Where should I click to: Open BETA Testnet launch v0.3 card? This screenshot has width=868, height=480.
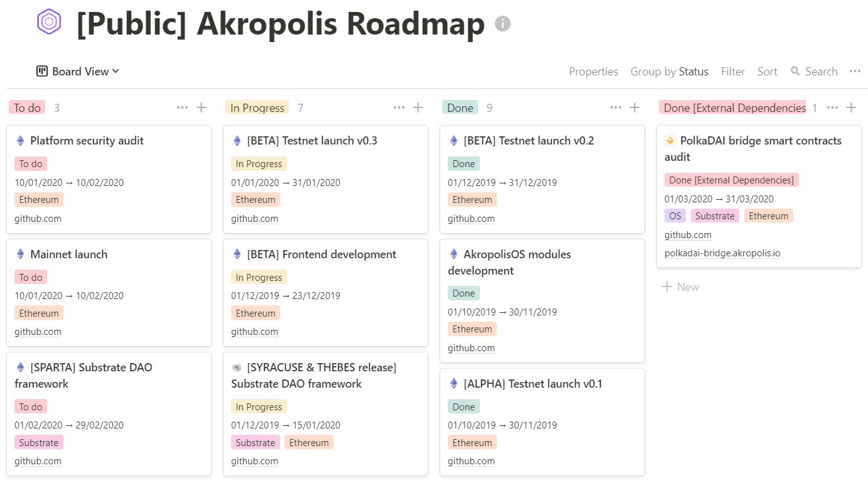tap(325, 179)
